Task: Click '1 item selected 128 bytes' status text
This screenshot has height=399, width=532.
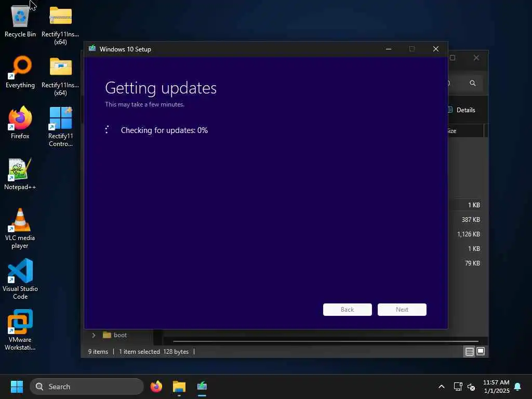Action: [154, 352]
